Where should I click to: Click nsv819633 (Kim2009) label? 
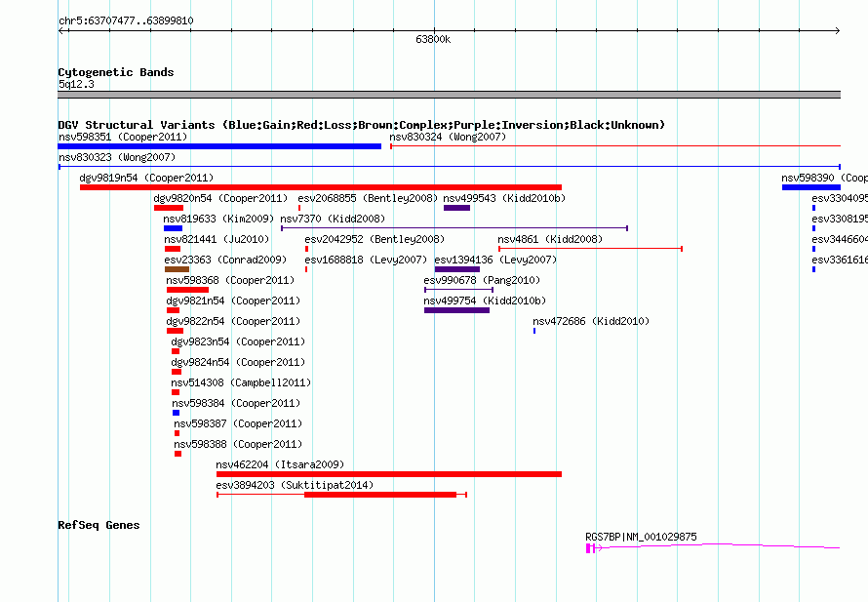click(218, 219)
